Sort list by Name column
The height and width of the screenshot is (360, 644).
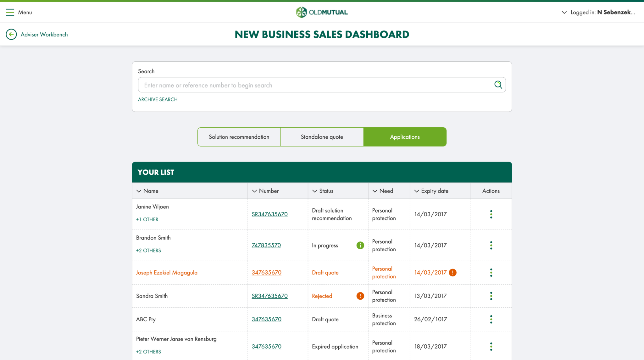[147, 191]
